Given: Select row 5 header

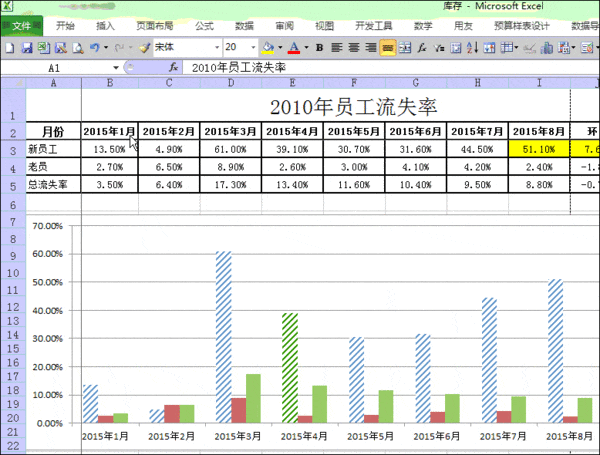Looking at the screenshot, I should (x=13, y=186).
